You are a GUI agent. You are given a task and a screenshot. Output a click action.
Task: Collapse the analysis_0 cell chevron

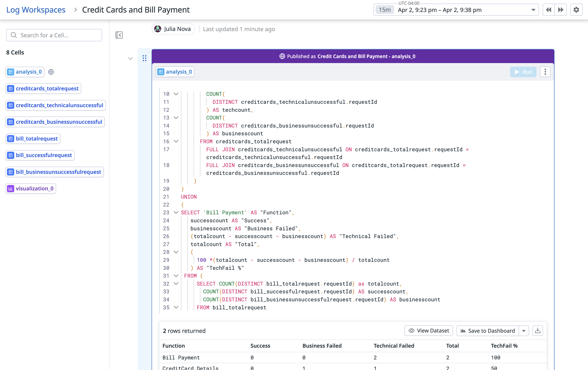coord(130,59)
